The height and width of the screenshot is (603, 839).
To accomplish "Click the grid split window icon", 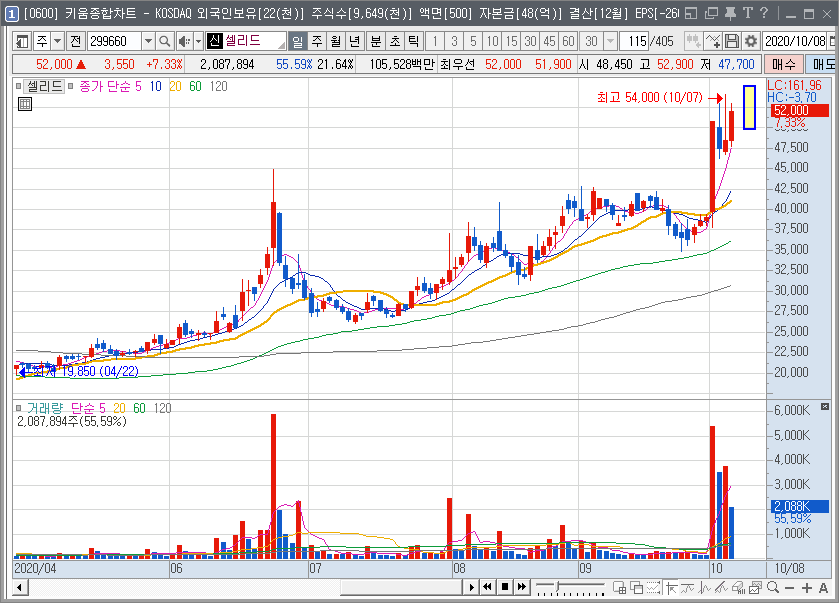I will point(620,587).
